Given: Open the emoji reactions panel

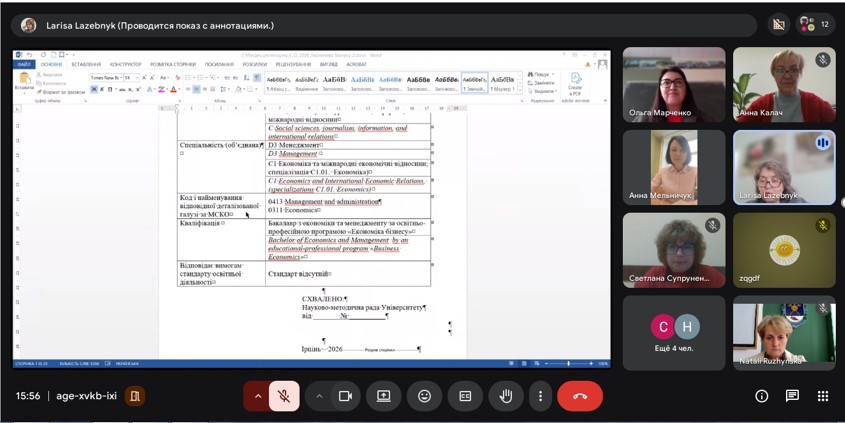Looking at the screenshot, I should coord(424,396).
